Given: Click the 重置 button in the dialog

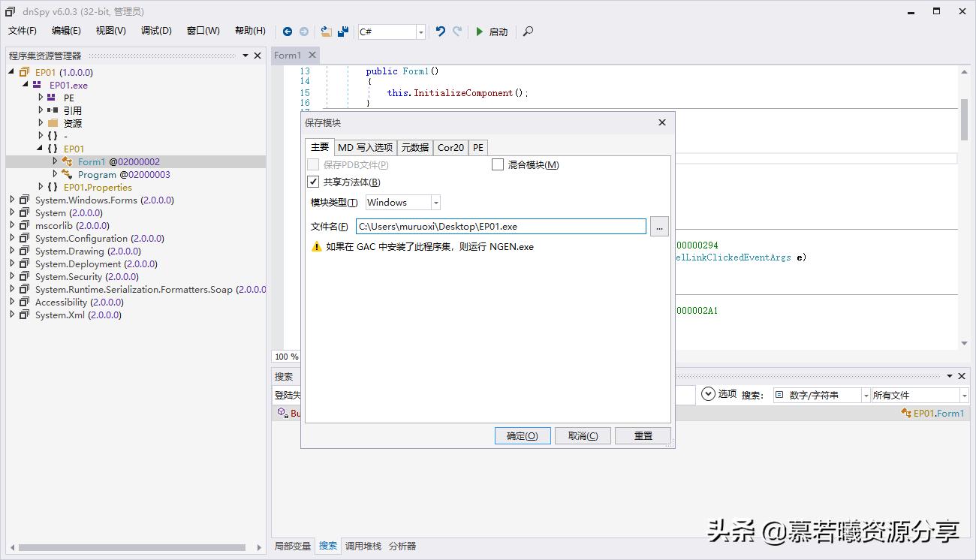Looking at the screenshot, I should click(x=642, y=435).
